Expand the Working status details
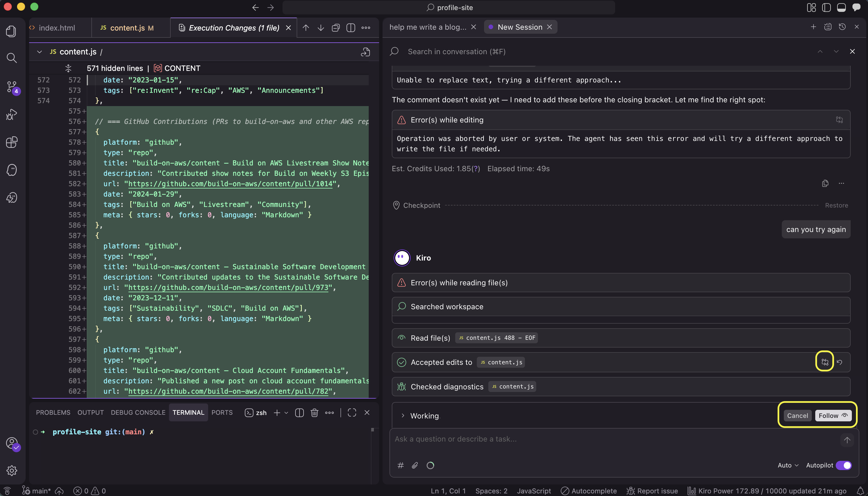 pos(403,416)
